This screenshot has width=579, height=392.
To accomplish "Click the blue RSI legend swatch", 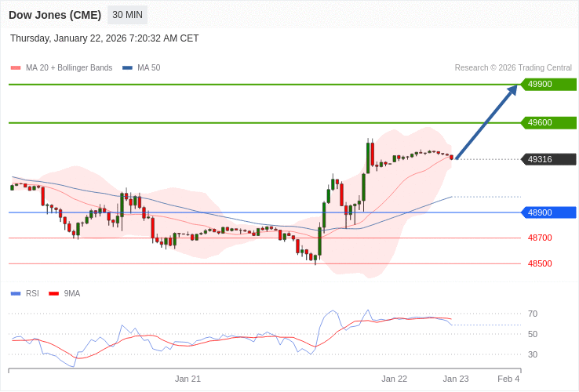I will 16,294.
